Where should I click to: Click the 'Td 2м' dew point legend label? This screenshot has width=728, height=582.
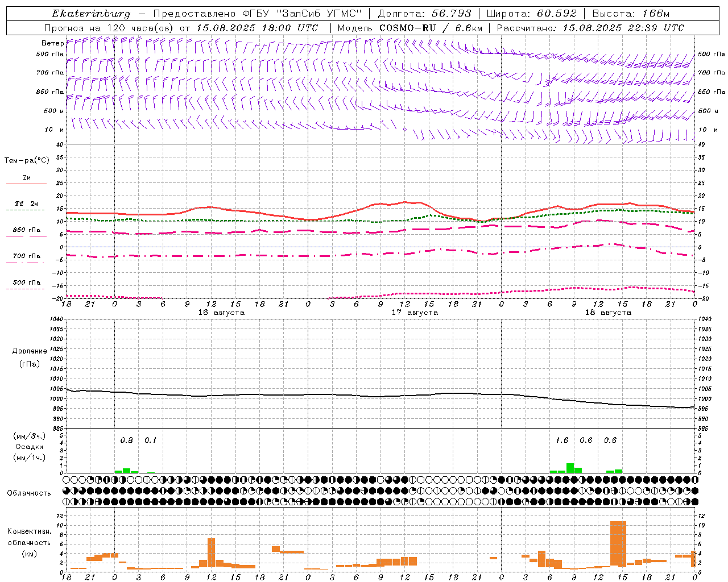tap(27, 203)
